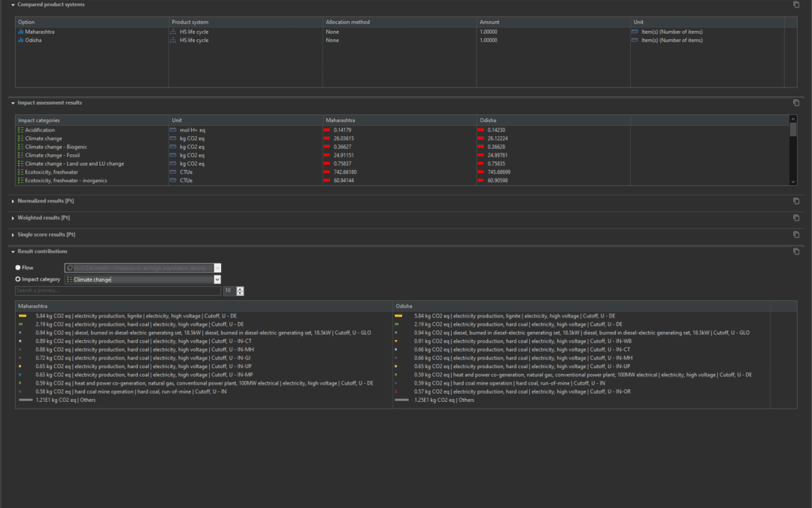Click the mol H+ eq unit icon
The image size is (812, 508).
tap(173, 130)
